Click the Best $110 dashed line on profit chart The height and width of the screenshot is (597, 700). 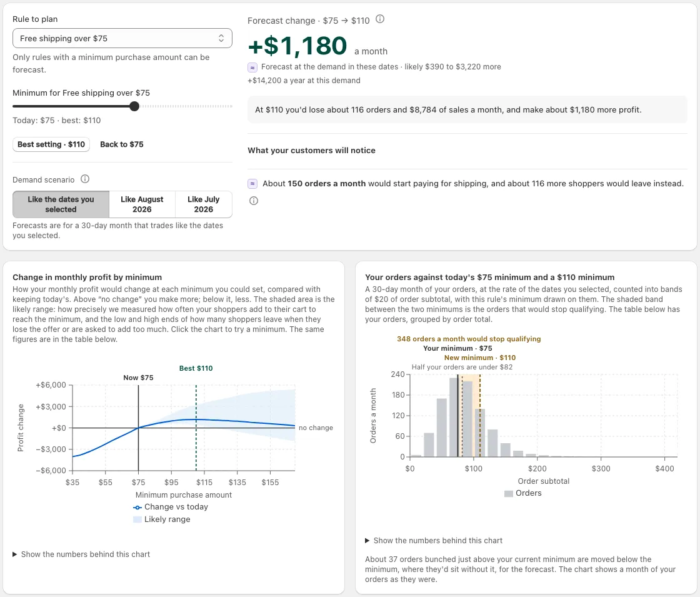[196, 428]
